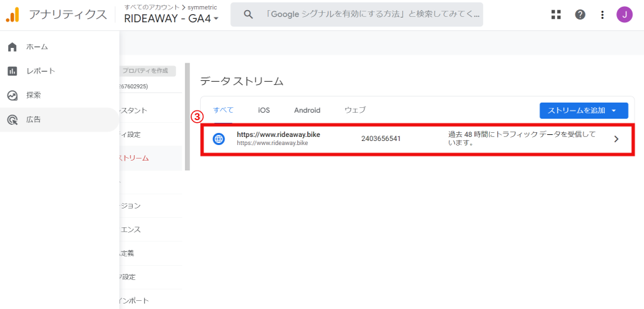Open 探索 in the sidebar

(x=59, y=95)
